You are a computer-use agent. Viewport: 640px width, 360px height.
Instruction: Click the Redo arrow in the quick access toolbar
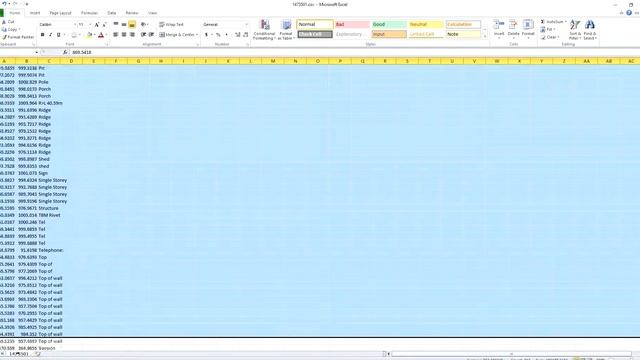(15, 4)
